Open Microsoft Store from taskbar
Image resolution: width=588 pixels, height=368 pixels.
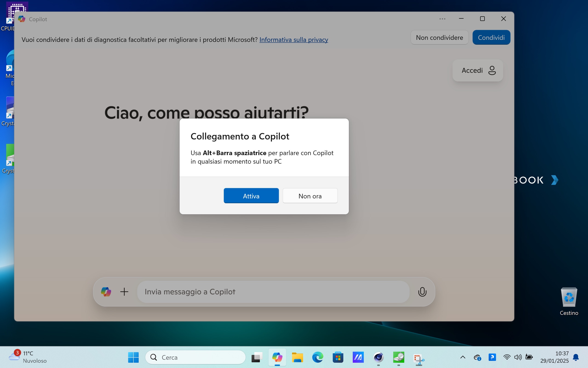tap(338, 357)
